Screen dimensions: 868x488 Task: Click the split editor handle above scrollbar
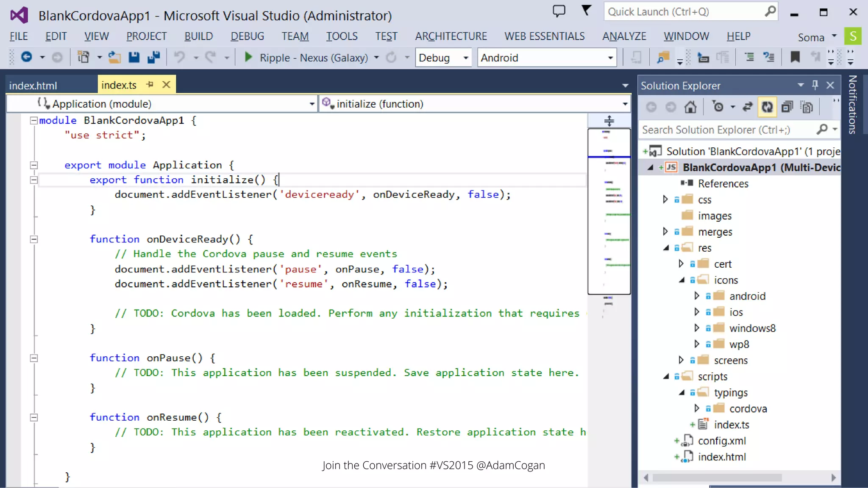609,121
